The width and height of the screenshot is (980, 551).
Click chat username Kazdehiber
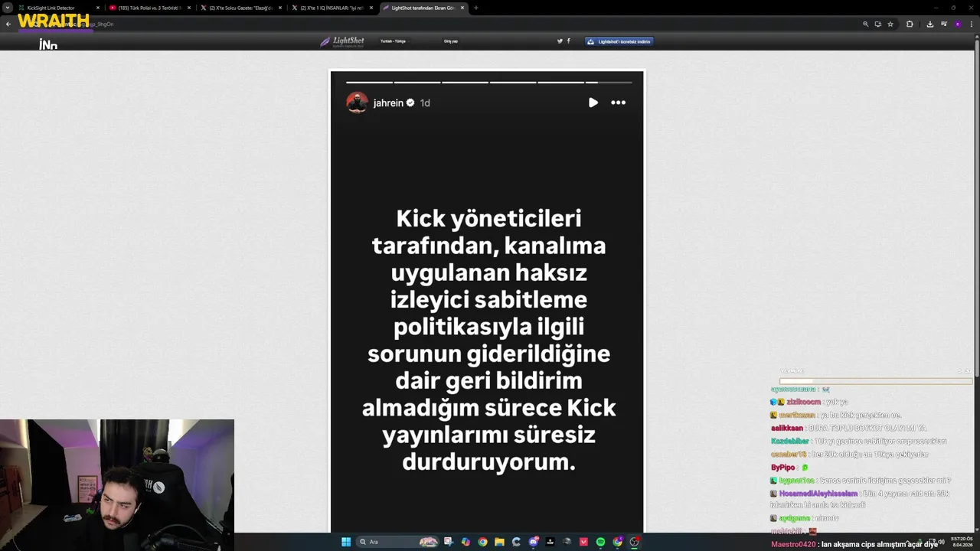(789, 441)
